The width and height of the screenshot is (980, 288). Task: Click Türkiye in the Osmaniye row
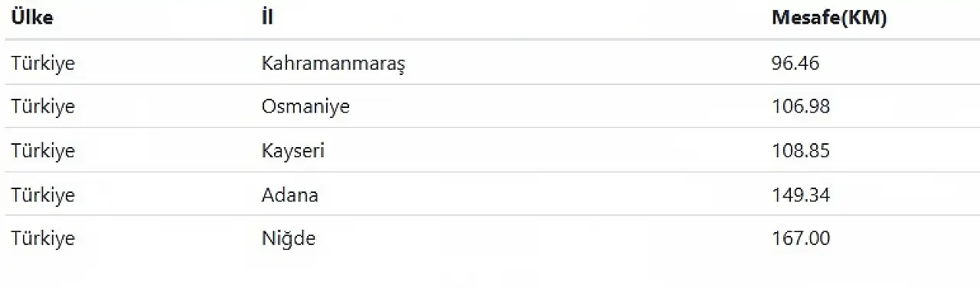click(x=43, y=106)
